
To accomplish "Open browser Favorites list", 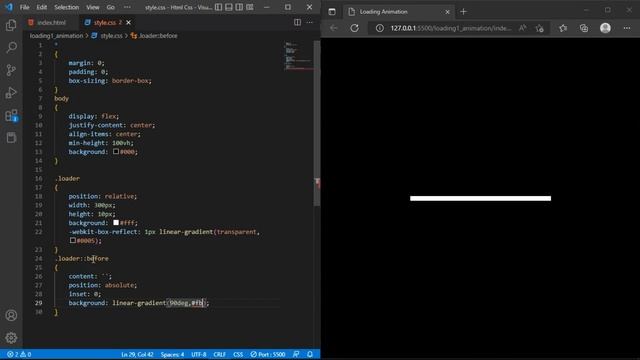I will click(563, 28).
